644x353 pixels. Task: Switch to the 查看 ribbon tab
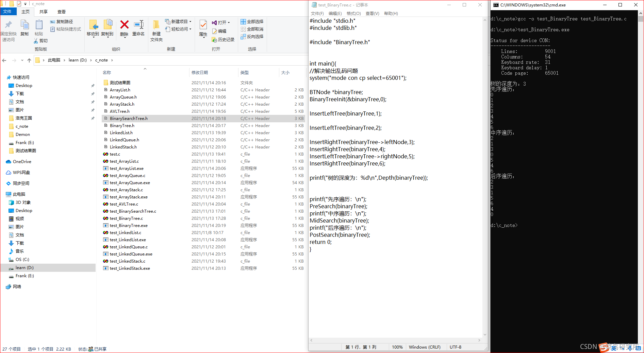pyautogui.click(x=62, y=12)
